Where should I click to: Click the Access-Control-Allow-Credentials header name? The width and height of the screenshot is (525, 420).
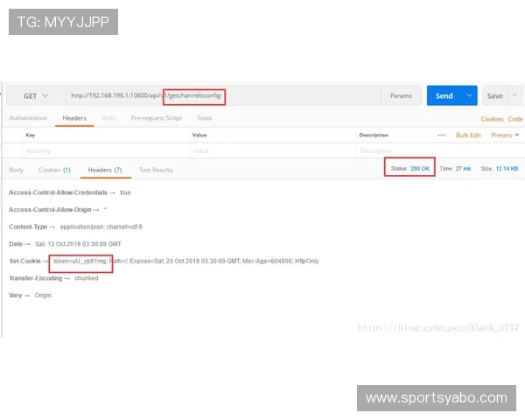point(58,192)
